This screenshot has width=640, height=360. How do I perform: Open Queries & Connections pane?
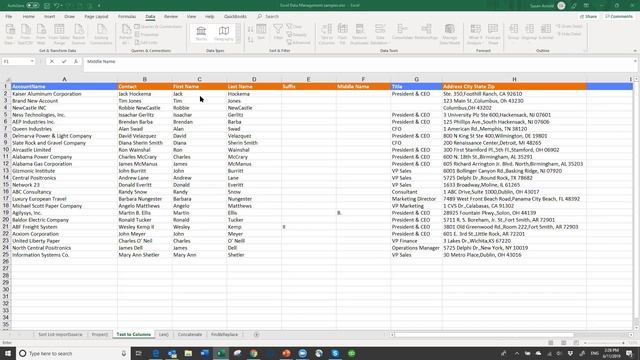point(158,27)
